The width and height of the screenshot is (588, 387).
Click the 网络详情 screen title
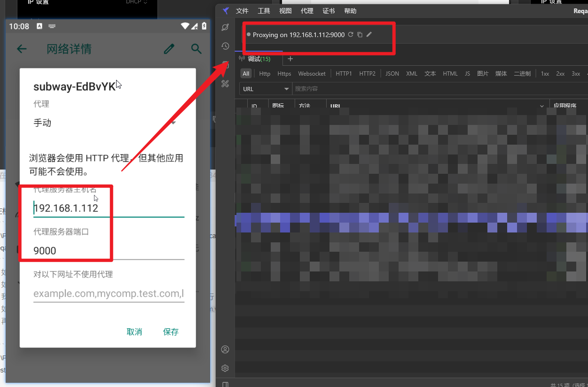pos(69,49)
